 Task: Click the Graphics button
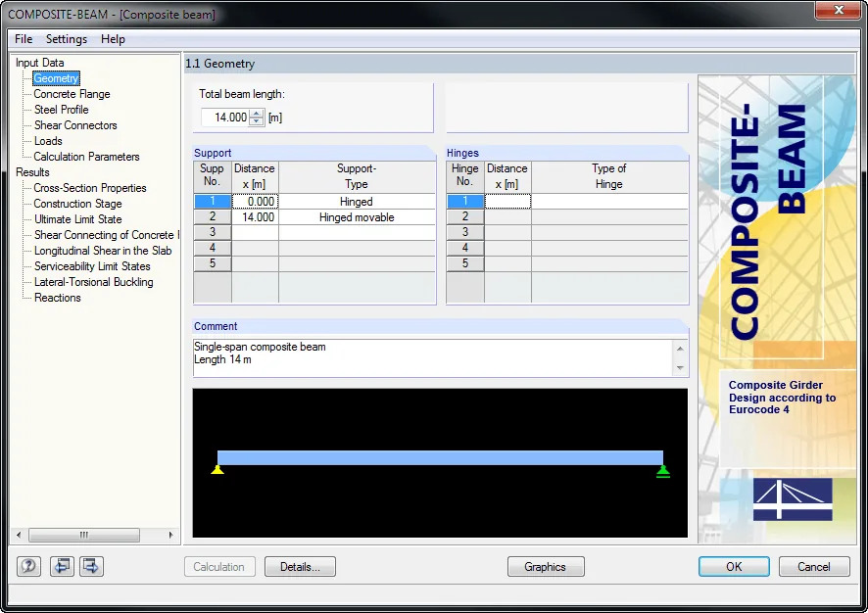tap(546, 567)
